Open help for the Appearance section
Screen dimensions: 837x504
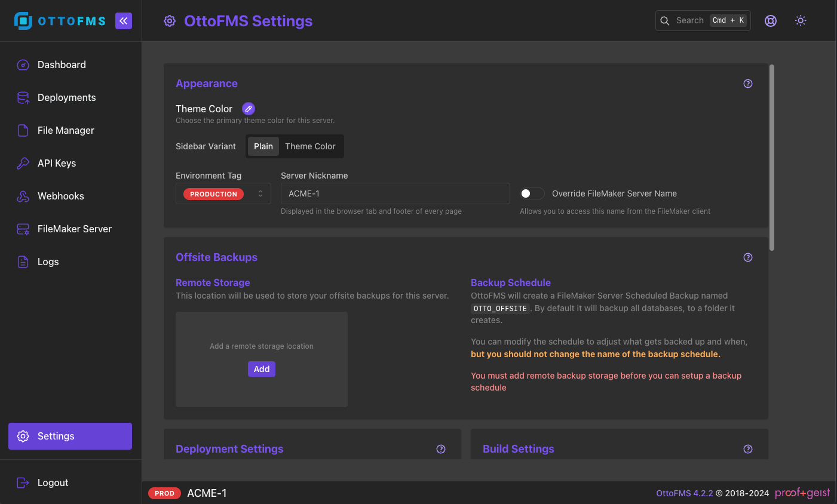pos(748,84)
